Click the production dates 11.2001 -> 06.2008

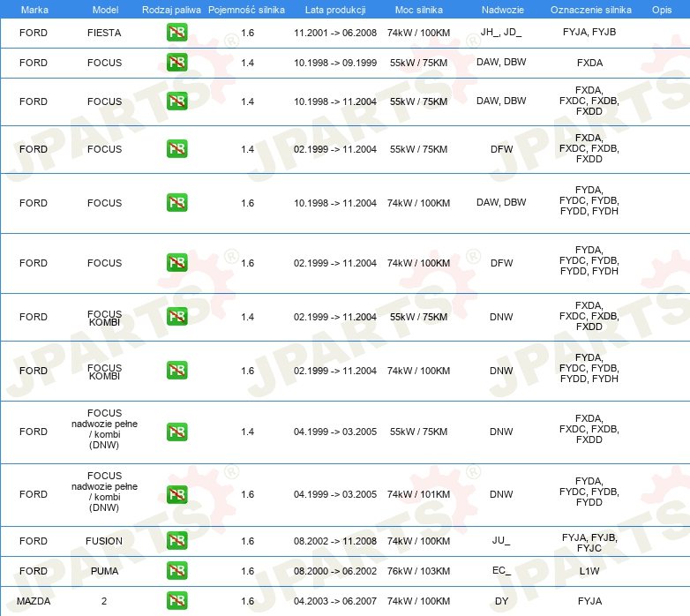tap(335, 33)
